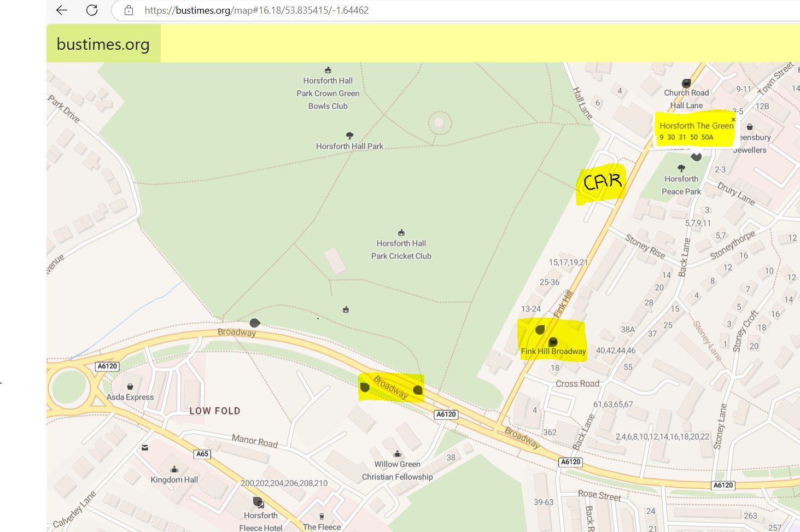
Task: Go back with the browser back arrow
Action: (62, 10)
